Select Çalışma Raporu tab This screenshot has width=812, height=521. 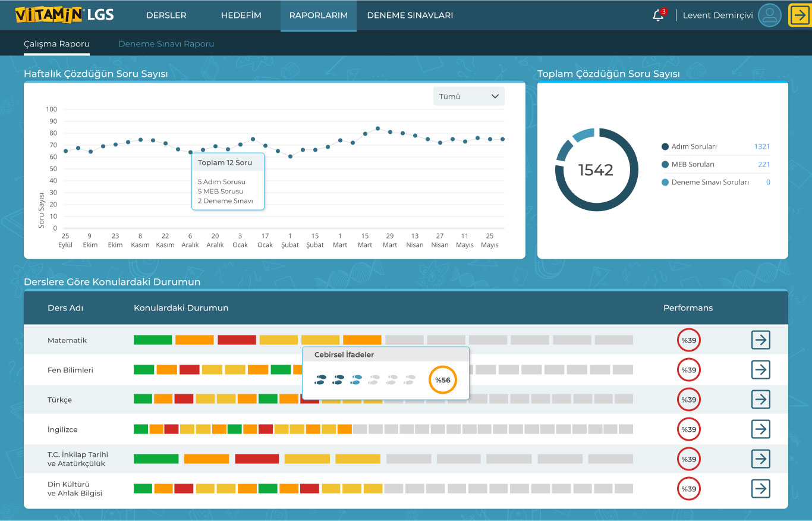click(x=56, y=44)
